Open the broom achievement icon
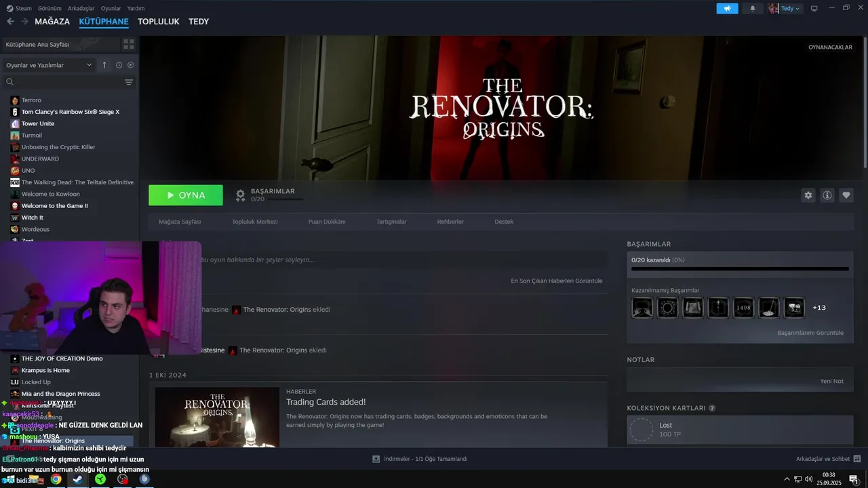Viewport: 868px width, 488px height. point(769,308)
